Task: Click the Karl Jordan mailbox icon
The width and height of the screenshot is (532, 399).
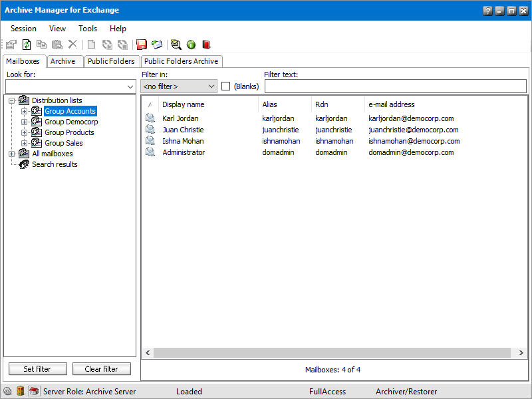Action: pyautogui.click(x=150, y=118)
